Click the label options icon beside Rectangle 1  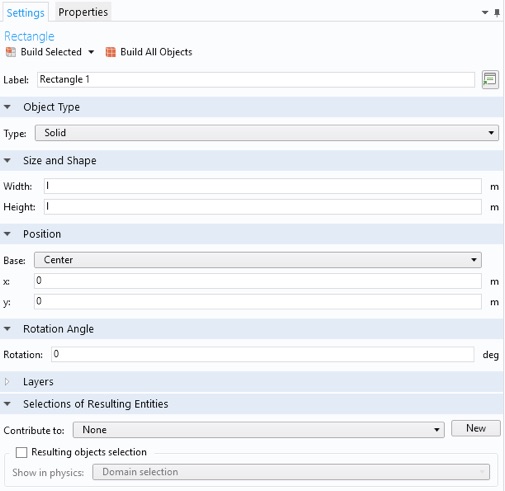(490, 80)
